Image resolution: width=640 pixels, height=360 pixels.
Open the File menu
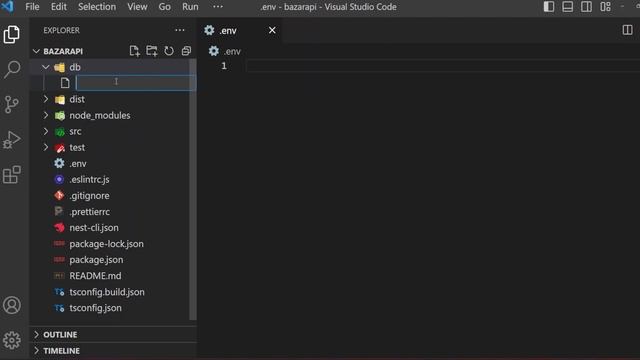[x=32, y=7]
